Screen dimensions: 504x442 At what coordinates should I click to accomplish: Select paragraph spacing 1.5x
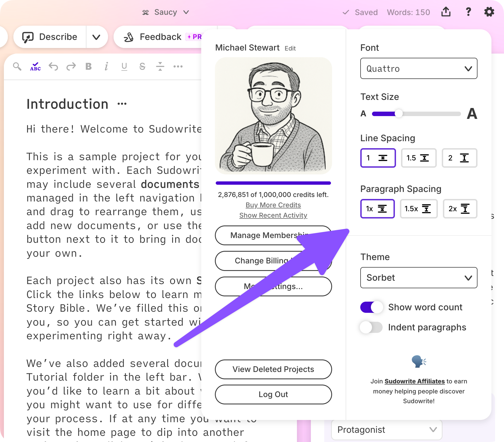419,209
